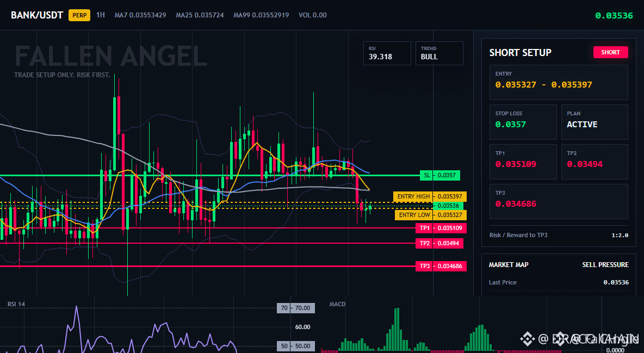
Task: Click the VOL 0.00 label
Action: click(313, 15)
